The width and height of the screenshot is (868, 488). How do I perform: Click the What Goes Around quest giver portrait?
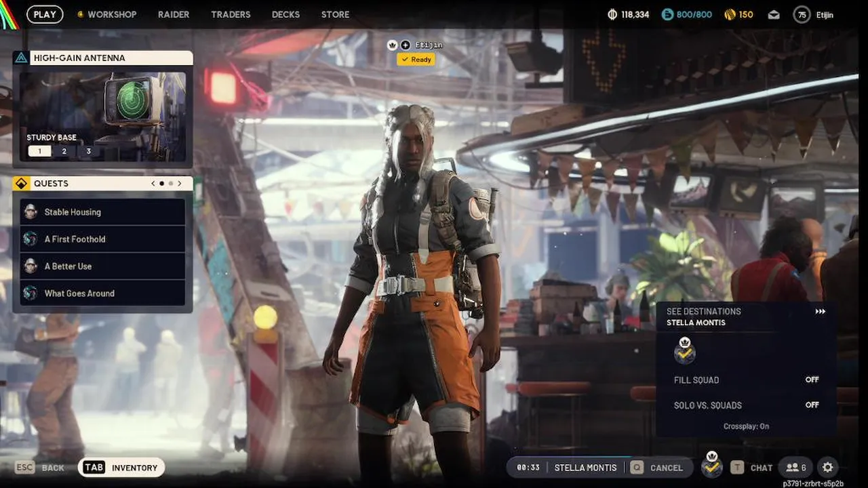(x=31, y=293)
